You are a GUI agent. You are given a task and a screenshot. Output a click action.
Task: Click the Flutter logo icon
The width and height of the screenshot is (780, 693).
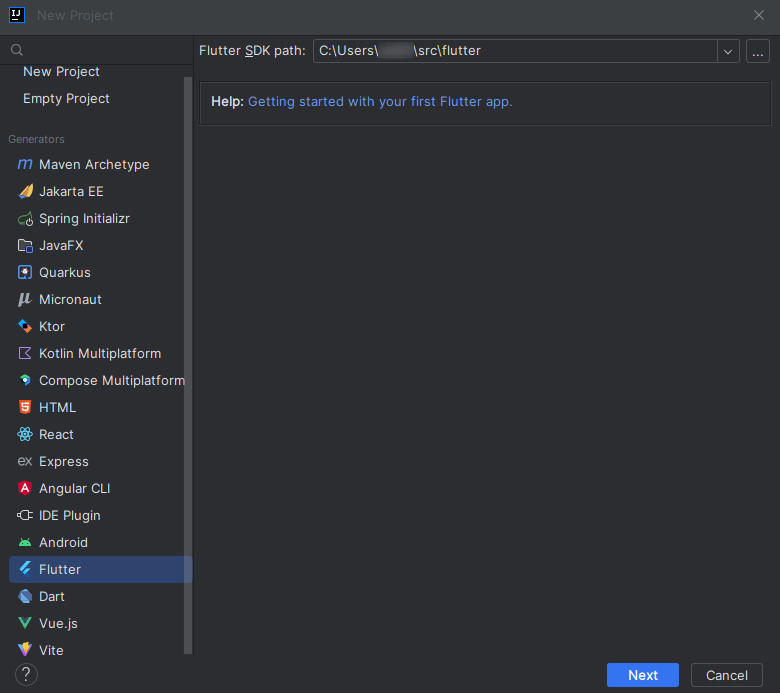click(x=25, y=569)
